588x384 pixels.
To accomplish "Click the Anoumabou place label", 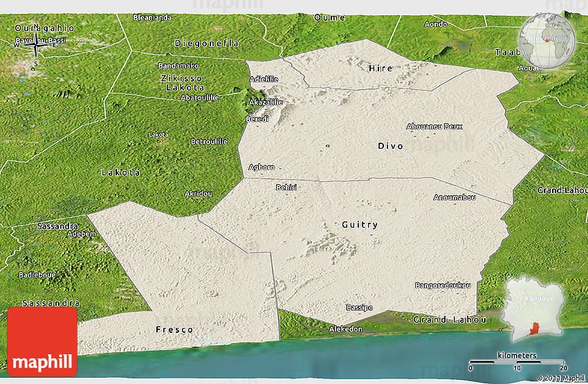I will tap(454, 197).
